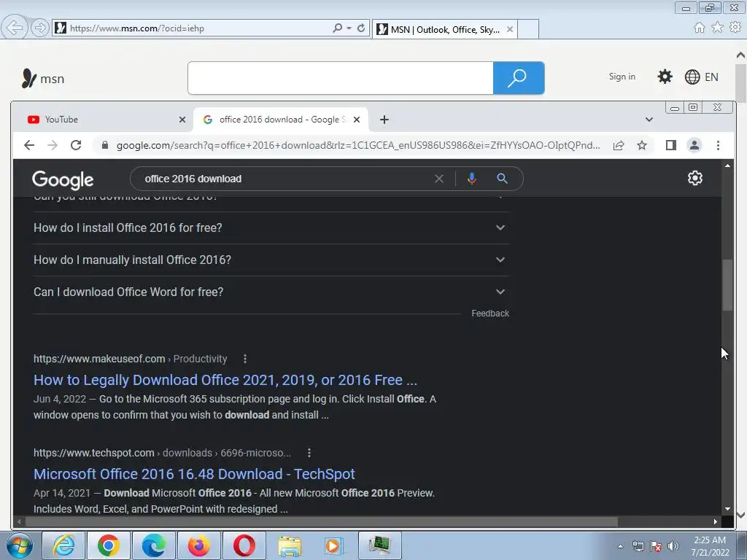Click the Google magnifier search icon

[x=502, y=179]
